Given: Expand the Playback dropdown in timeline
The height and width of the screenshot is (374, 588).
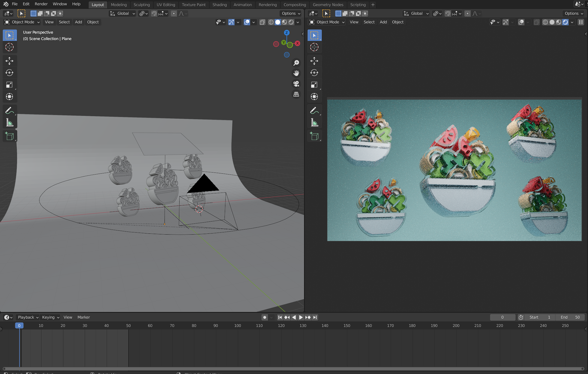Looking at the screenshot, I should [28, 317].
